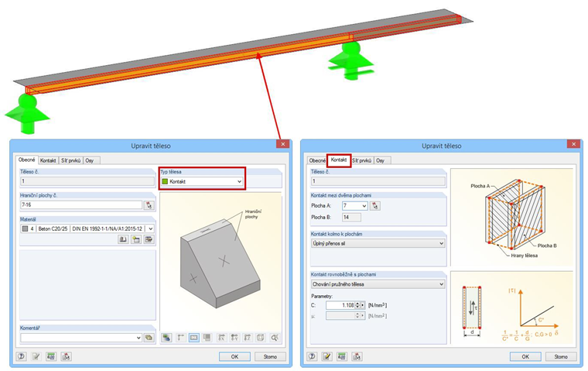Click grayed stacked-squares icon under preview

click(x=207, y=338)
